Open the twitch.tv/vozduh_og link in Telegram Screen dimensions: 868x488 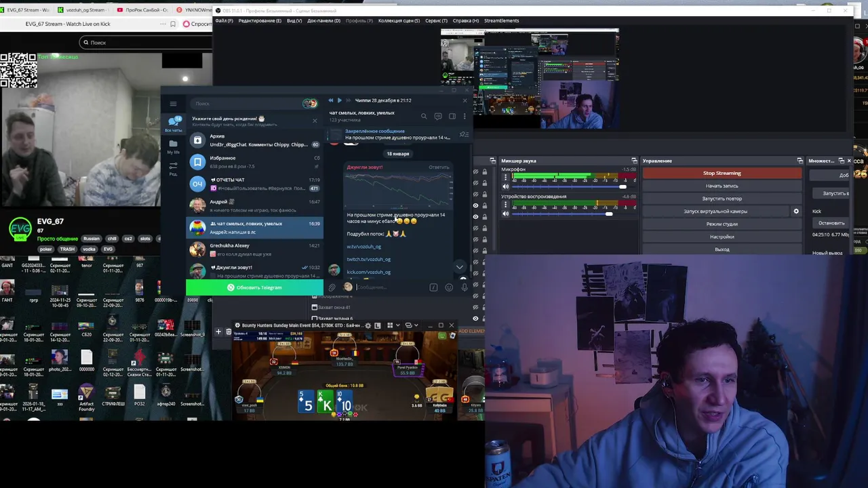[369, 260]
